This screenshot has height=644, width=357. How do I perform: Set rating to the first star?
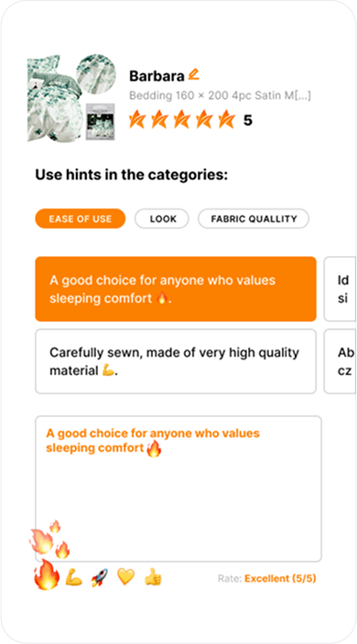click(136, 120)
